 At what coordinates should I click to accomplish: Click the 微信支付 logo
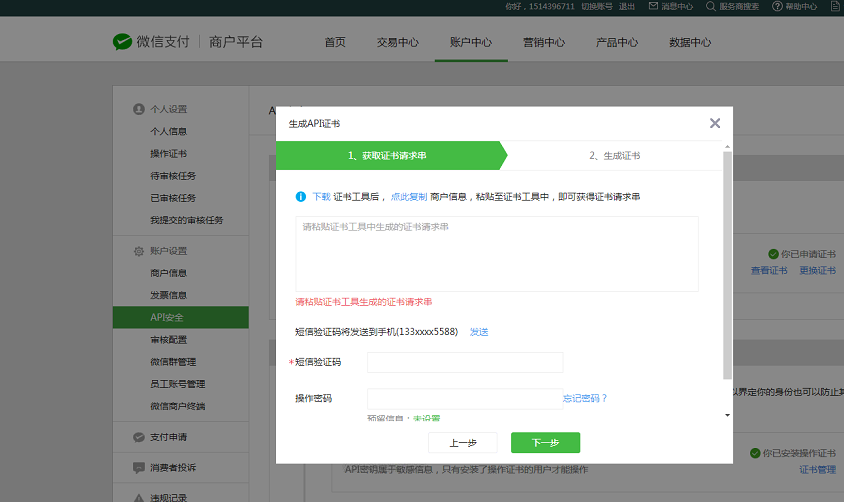[122, 42]
